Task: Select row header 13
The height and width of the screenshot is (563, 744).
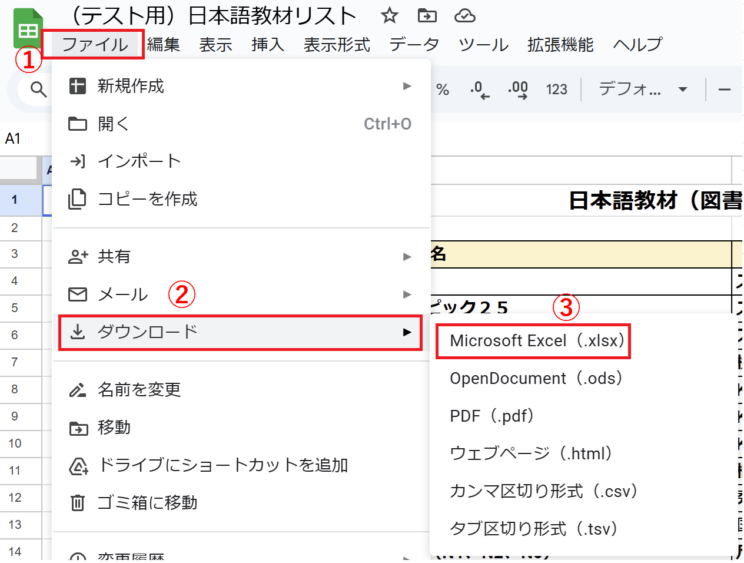Action: [20, 525]
